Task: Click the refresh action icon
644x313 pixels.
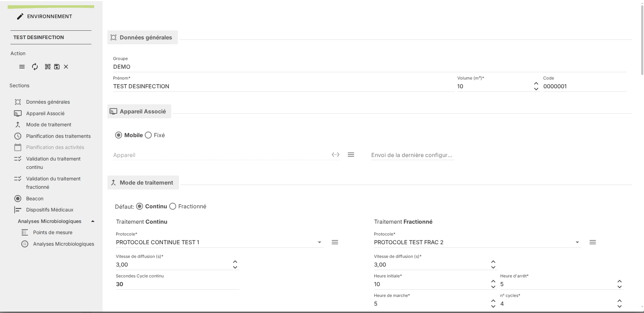Action: tap(35, 67)
